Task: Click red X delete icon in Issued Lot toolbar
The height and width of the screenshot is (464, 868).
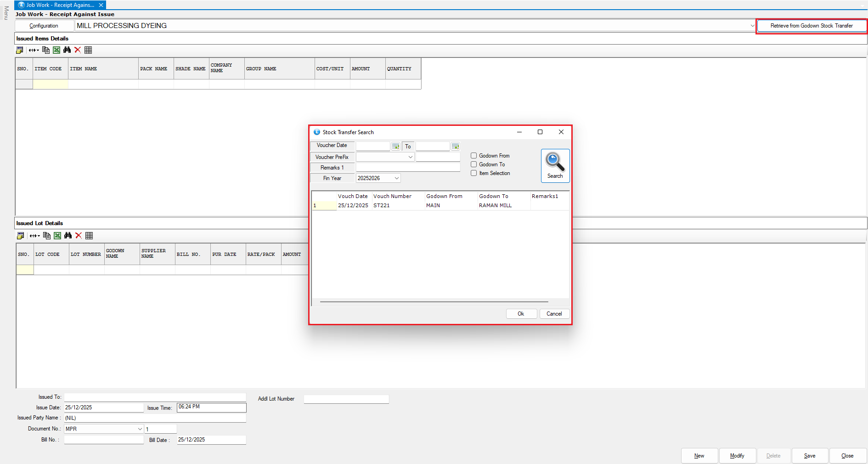Action: coord(79,236)
